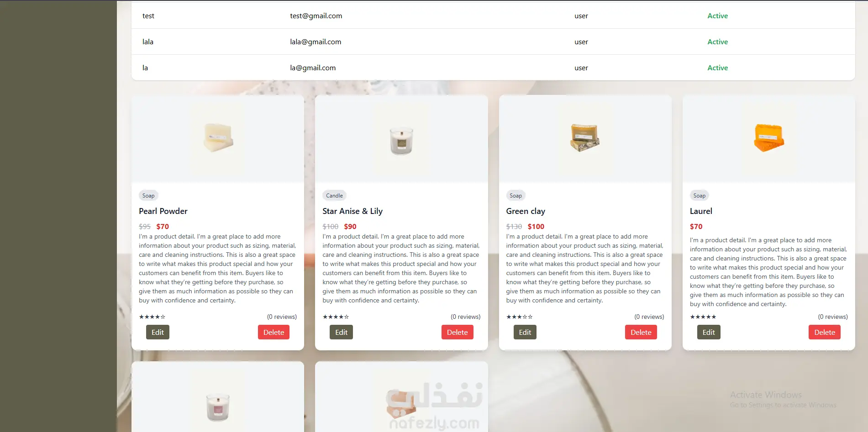Open the Star Anise & Lily candle image
868x432 pixels.
pos(401,138)
